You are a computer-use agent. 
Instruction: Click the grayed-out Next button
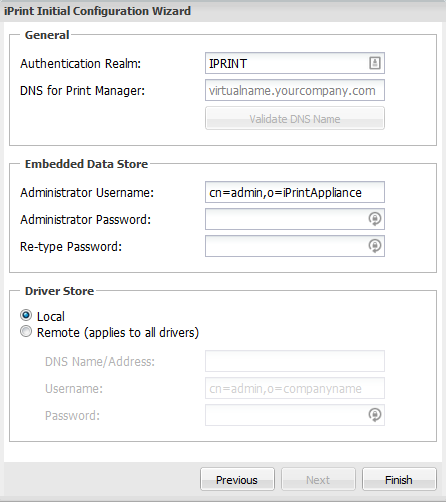(318, 479)
